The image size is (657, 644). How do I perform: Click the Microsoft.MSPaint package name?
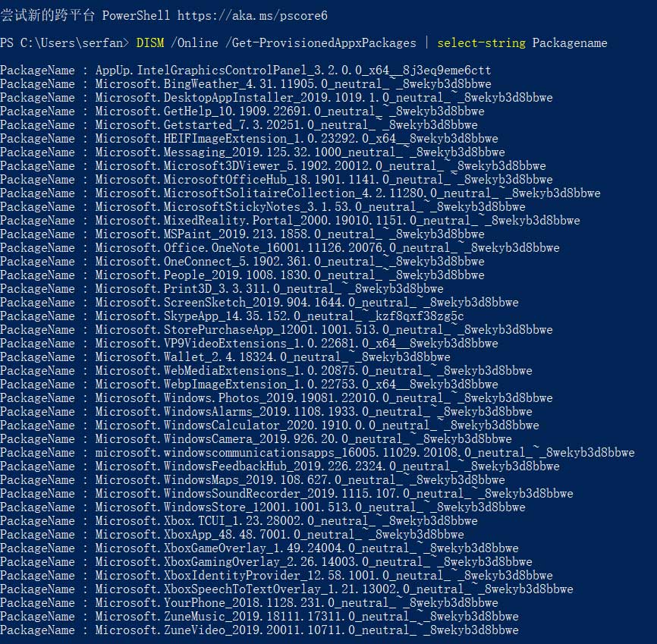[290, 234]
